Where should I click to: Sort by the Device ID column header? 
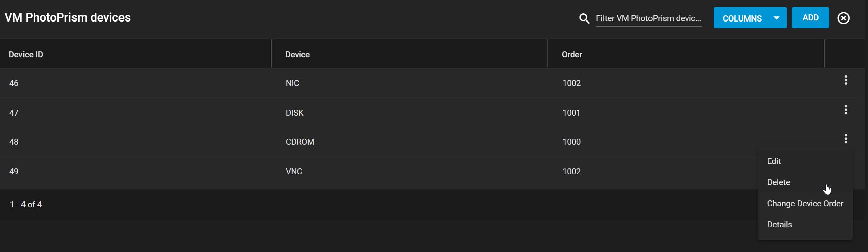[x=26, y=55]
